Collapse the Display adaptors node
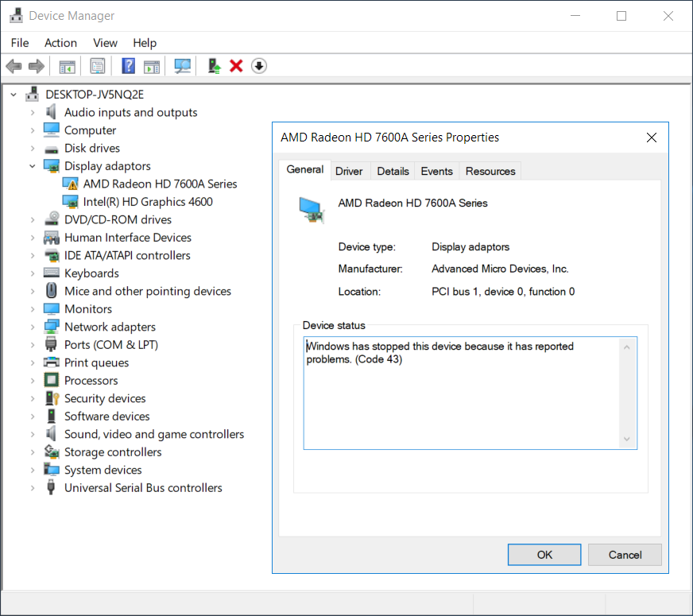693x616 pixels. click(33, 166)
